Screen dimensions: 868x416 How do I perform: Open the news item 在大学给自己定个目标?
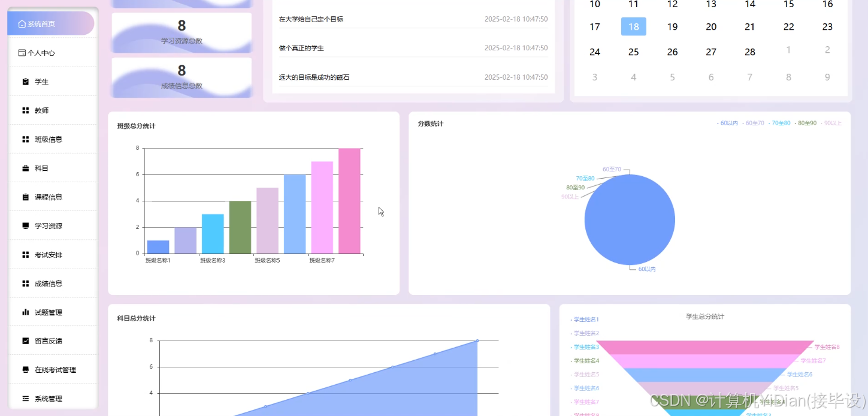[x=311, y=19]
